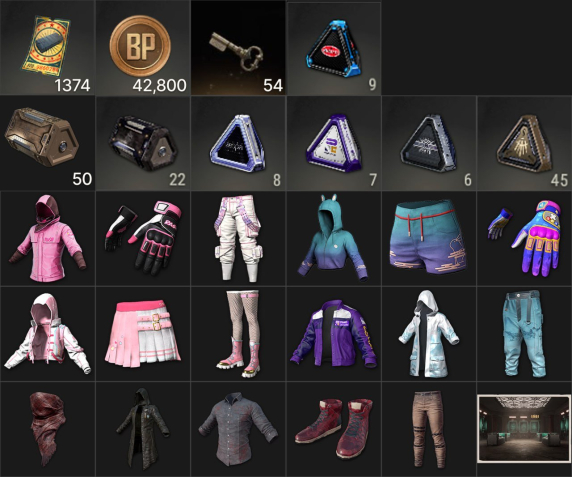
Task: Select the purple and white racing jacket
Action: [334, 334]
